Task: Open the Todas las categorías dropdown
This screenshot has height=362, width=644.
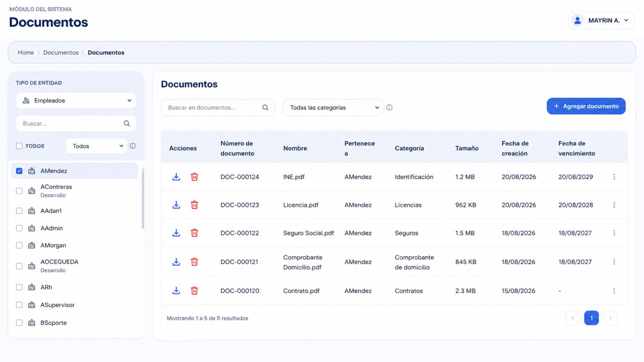Action: pyautogui.click(x=333, y=107)
